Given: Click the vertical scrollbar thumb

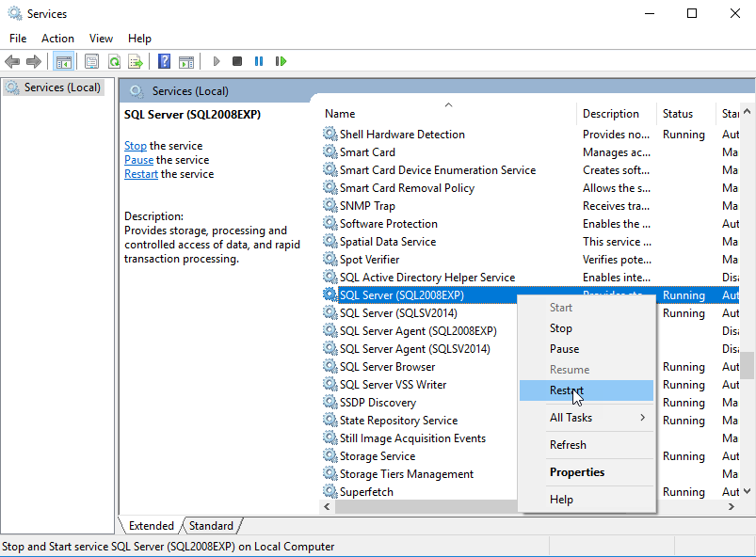Looking at the screenshot, I should 747,366.
